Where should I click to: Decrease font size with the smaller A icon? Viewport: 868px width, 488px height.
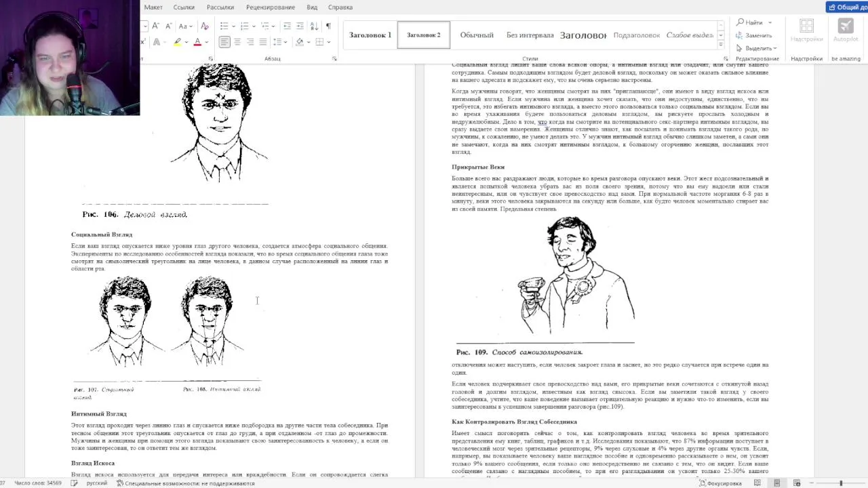tap(167, 26)
